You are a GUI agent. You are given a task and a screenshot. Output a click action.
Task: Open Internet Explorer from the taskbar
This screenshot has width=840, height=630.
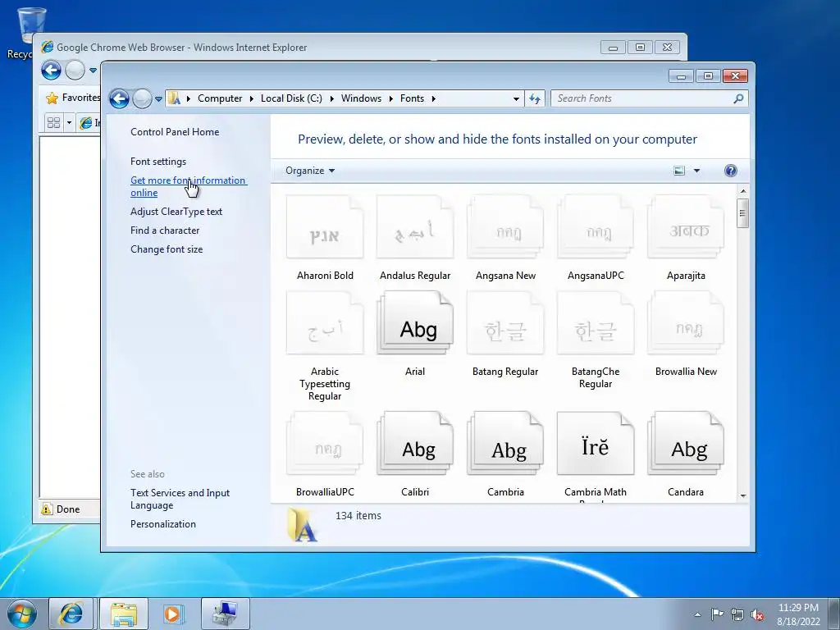coord(71,614)
